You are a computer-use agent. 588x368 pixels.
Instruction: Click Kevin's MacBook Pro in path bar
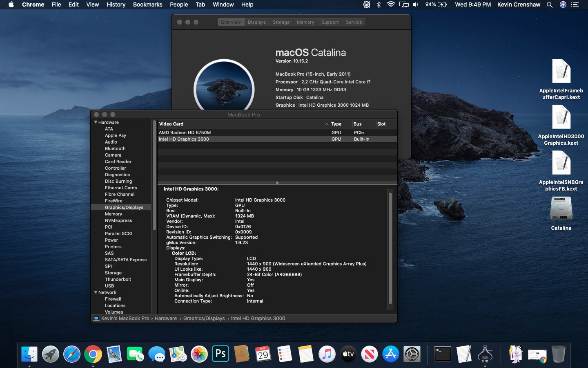point(125,319)
